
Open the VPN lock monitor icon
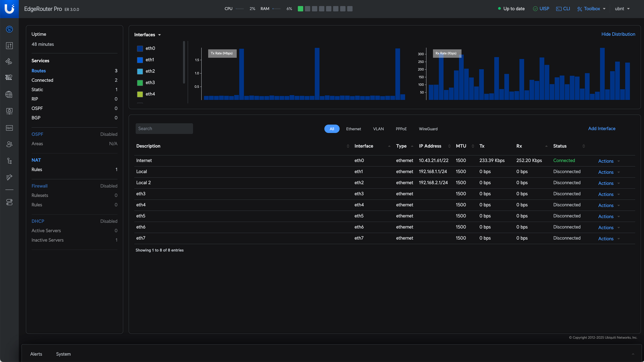point(9,111)
